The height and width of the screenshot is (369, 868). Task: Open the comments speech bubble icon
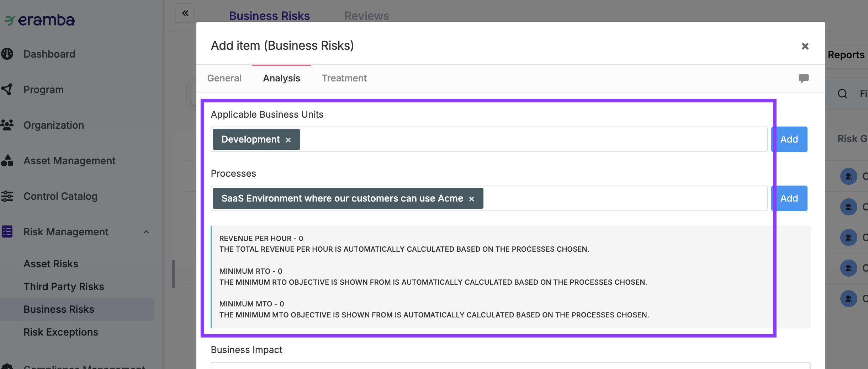click(x=803, y=78)
